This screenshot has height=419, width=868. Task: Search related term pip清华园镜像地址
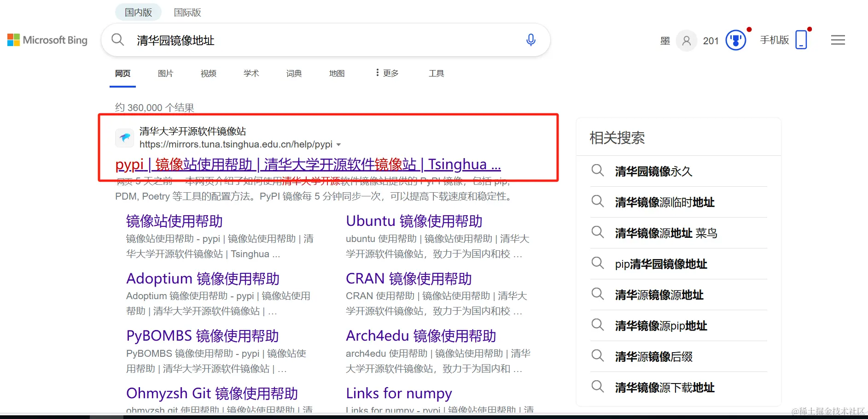[x=661, y=264]
